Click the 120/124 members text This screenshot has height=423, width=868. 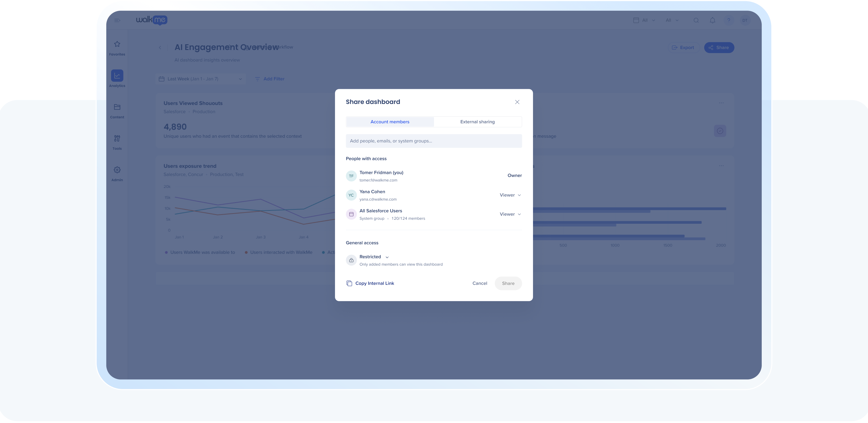(x=408, y=219)
